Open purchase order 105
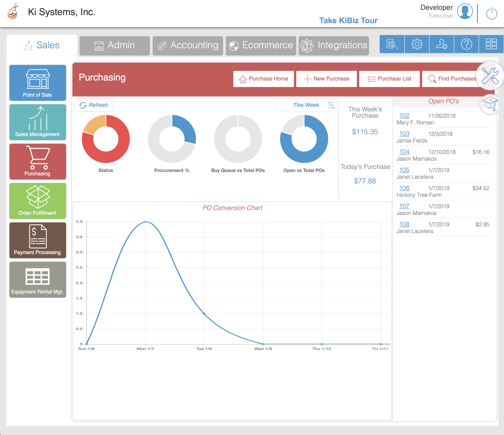Screen dimensions: 504x435 404,170
